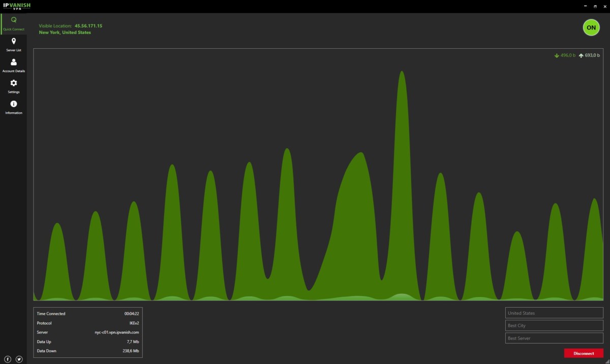Click the Data Up value 7,7 Mb

point(133,342)
